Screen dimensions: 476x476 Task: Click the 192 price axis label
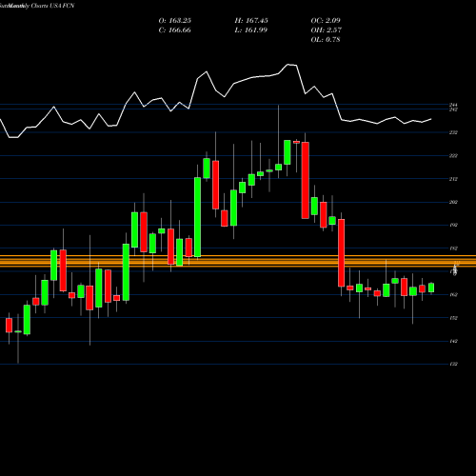(x=453, y=225)
